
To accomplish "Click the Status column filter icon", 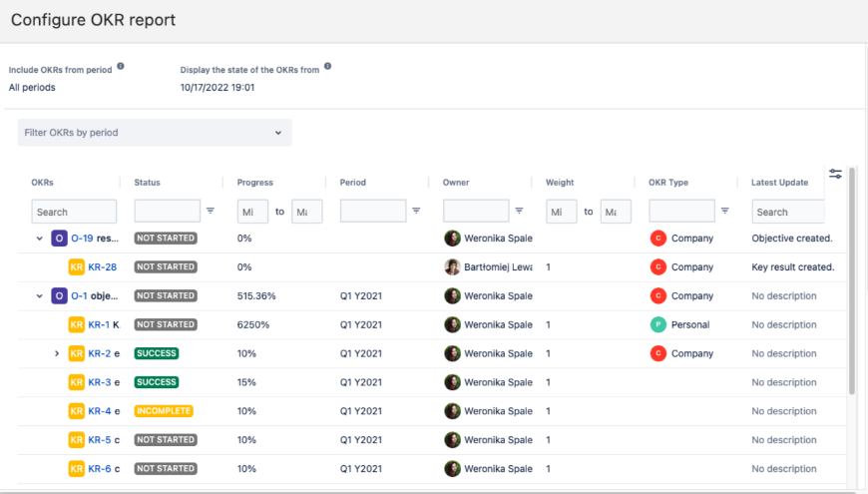I will tap(211, 212).
